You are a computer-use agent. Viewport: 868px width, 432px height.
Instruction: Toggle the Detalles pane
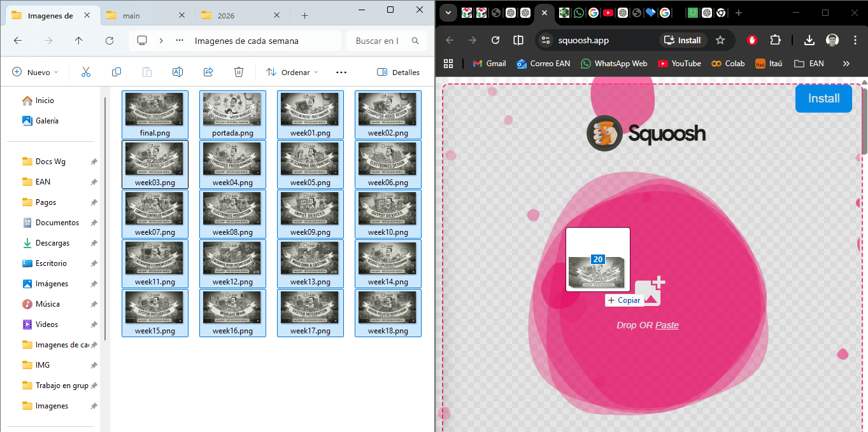tap(398, 72)
